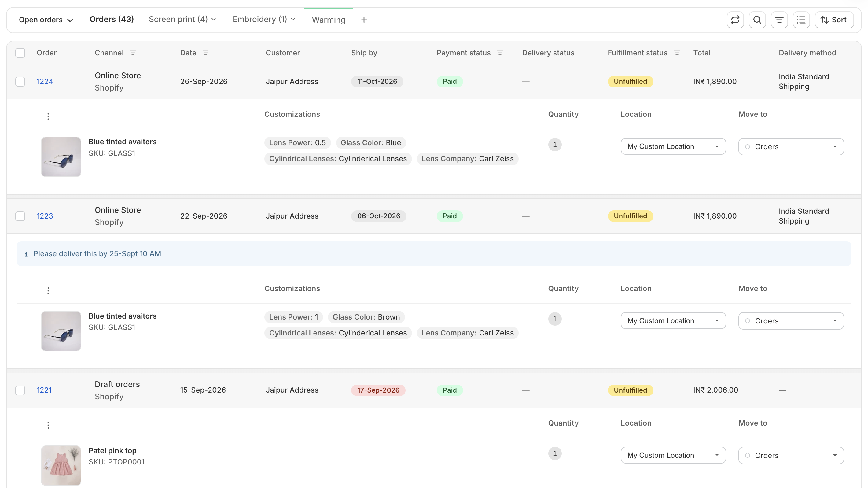868x488 pixels.
Task: Filter by Payment status column icon
Action: [x=500, y=53]
